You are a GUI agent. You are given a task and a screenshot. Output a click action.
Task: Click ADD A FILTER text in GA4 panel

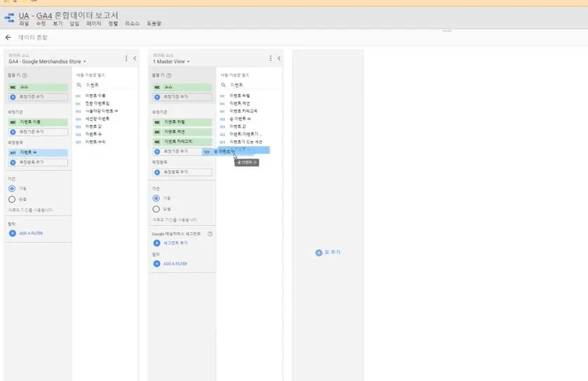31,234
